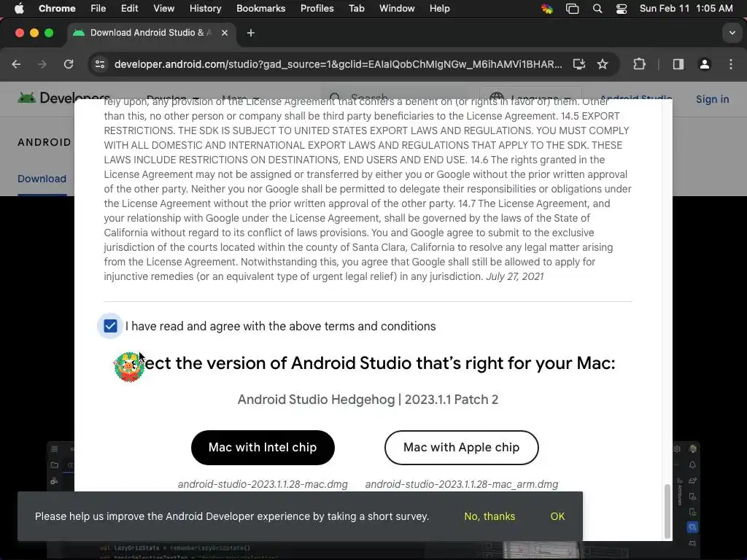Close the Download Android Studio tab
The image size is (747, 560).
click(225, 33)
